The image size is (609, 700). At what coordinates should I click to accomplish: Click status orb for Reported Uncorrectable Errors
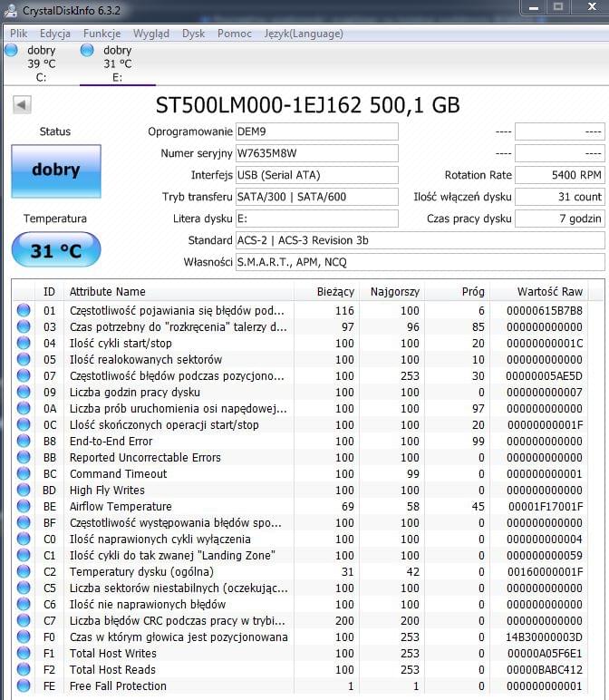pyautogui.click(x=24, y=457)
